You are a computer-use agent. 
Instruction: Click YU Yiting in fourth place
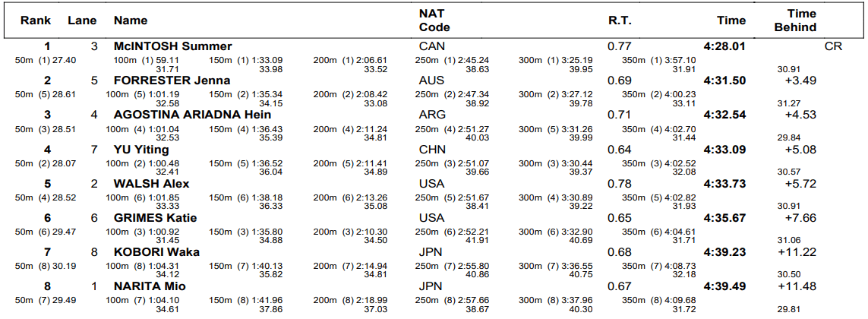tap(141, 150)
